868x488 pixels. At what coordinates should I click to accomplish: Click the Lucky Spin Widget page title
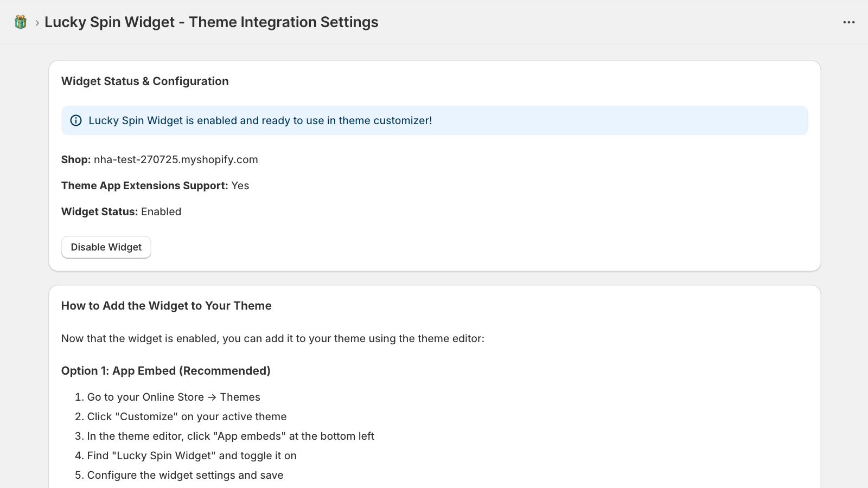tap(211, 22)
